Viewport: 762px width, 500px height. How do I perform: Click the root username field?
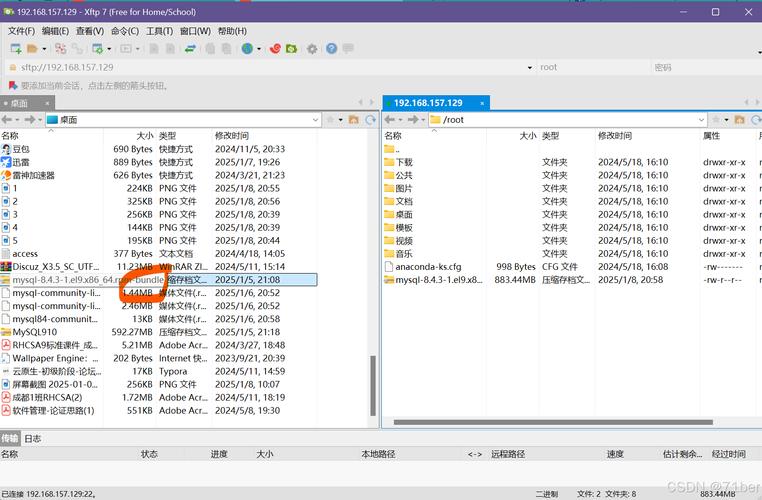point(592,68)
